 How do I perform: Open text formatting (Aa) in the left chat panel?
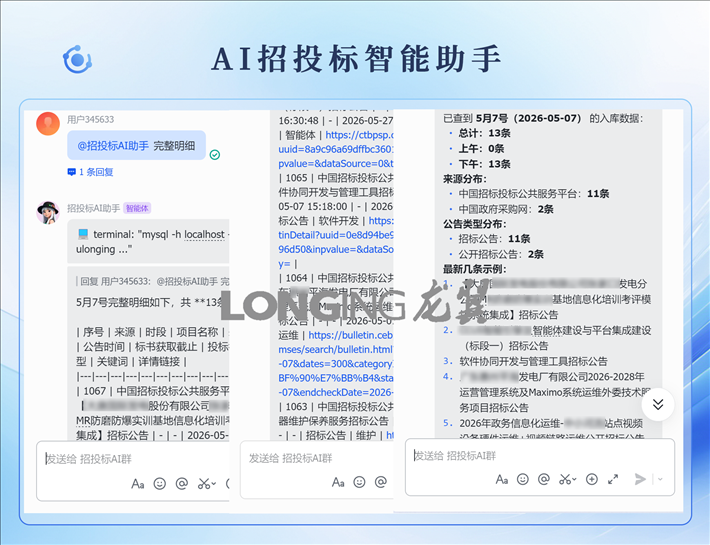(138, 484)
